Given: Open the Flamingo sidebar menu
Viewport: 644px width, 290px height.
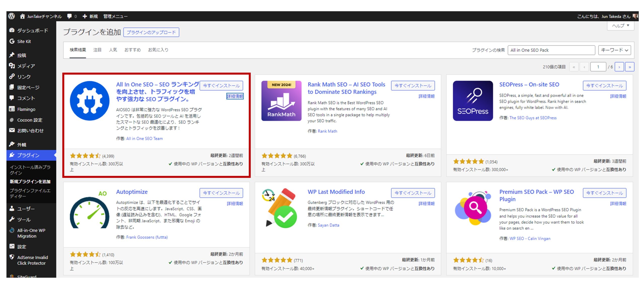Looking at the screenshot, I should 31,109.
